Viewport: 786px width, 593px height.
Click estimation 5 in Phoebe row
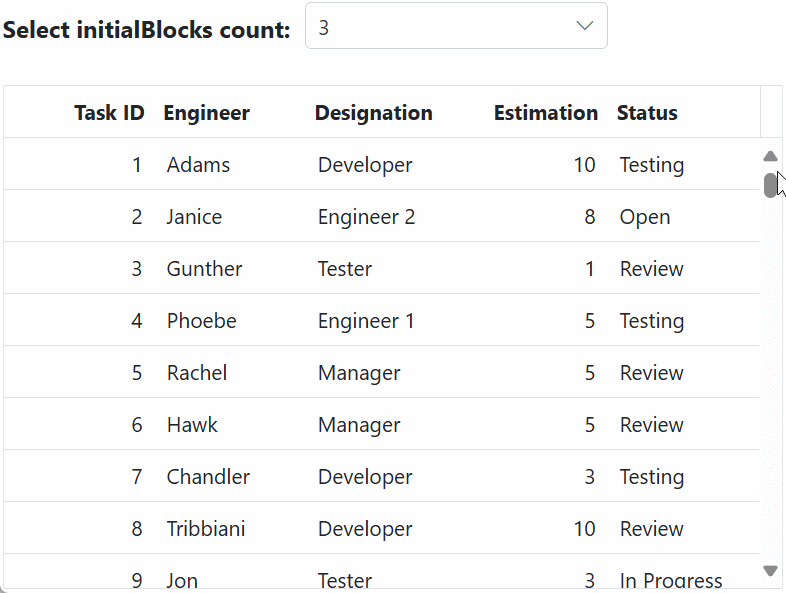click(x=590, y=321)
